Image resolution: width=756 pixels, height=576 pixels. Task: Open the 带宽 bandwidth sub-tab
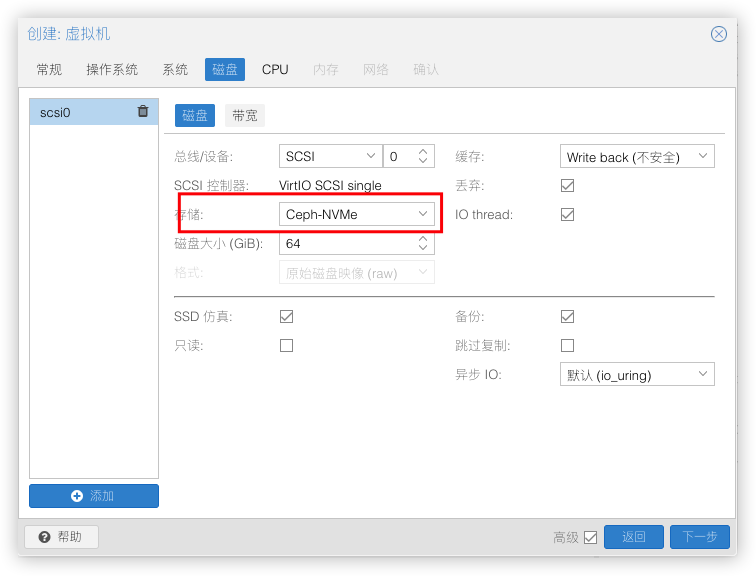click(x=245, y=116)
